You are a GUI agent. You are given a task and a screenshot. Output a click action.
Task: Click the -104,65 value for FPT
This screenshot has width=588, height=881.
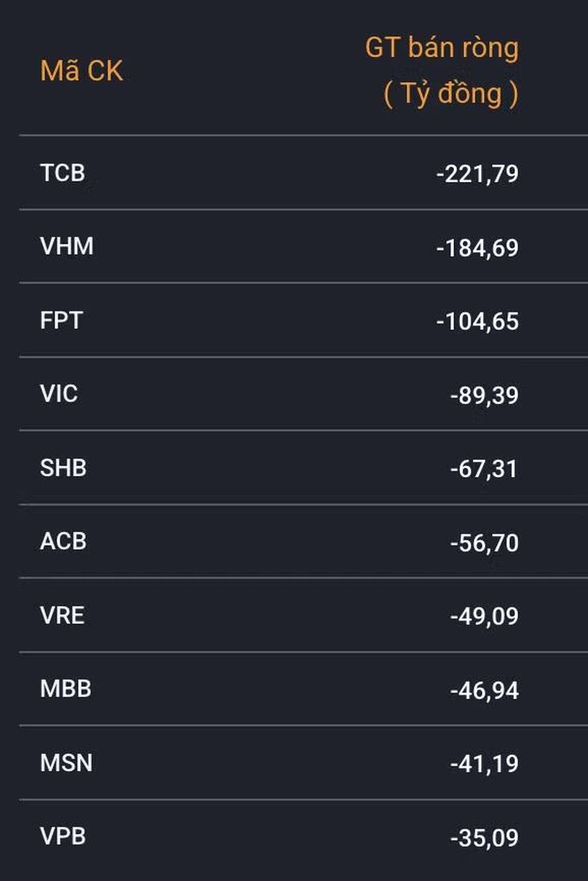coord(477,322)
